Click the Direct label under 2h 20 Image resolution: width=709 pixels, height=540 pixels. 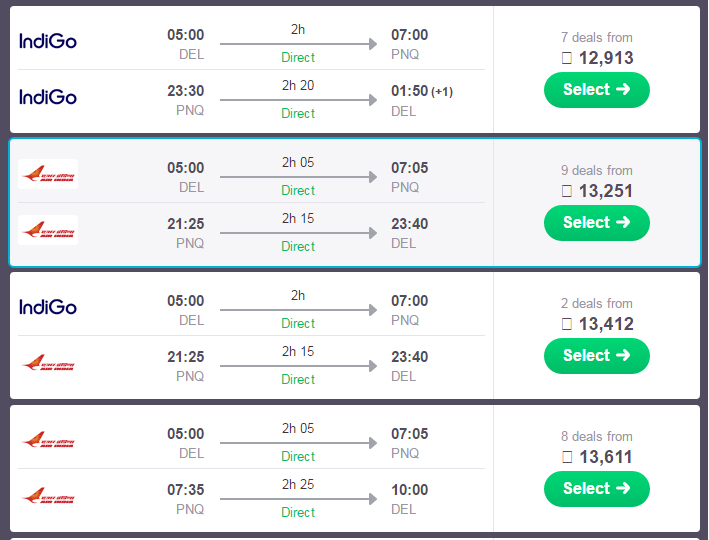coord(298,113)
